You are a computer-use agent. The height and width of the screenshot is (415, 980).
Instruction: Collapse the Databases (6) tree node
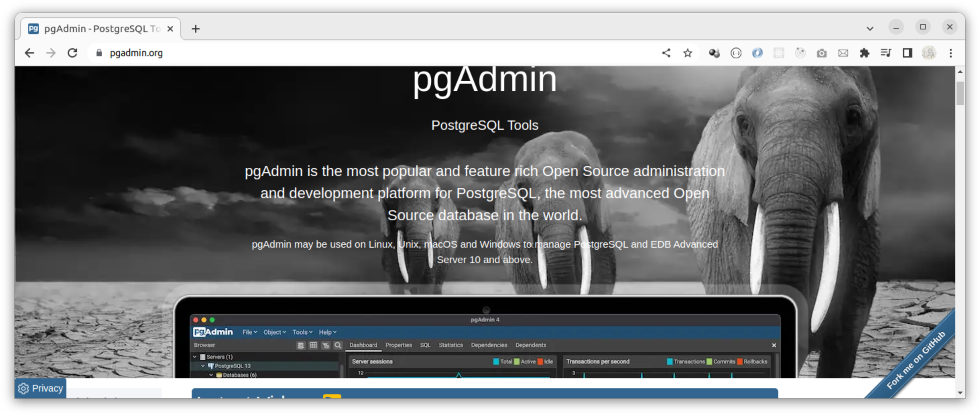pos(211,376)
